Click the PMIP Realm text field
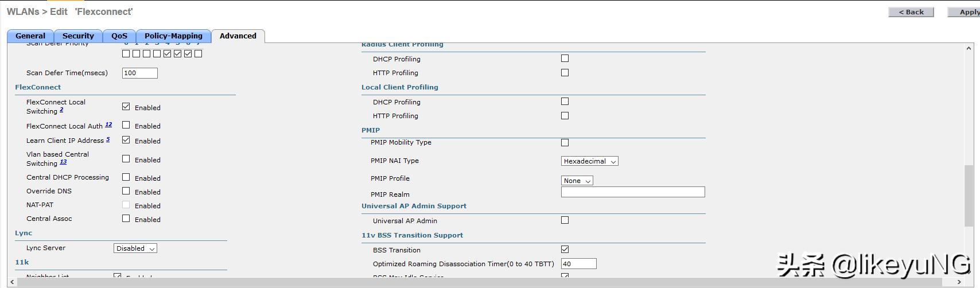The image size is (980, 288). click(632, 192)
